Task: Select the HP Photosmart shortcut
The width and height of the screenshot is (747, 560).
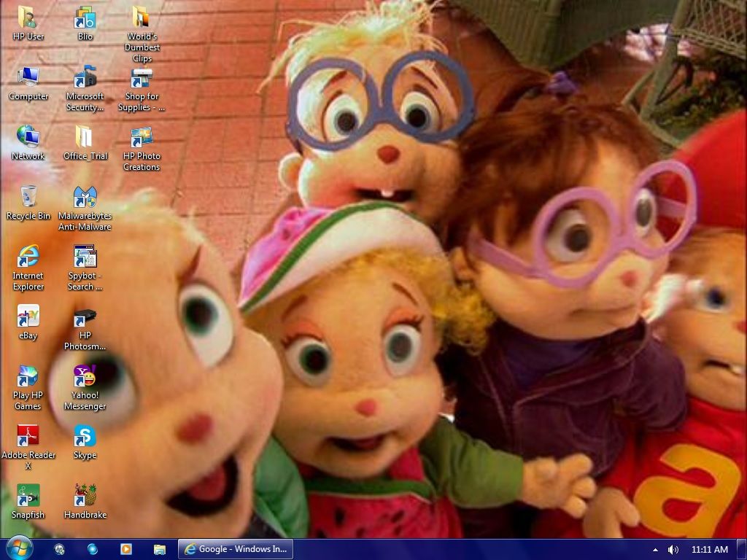Action: coord(85,328)
